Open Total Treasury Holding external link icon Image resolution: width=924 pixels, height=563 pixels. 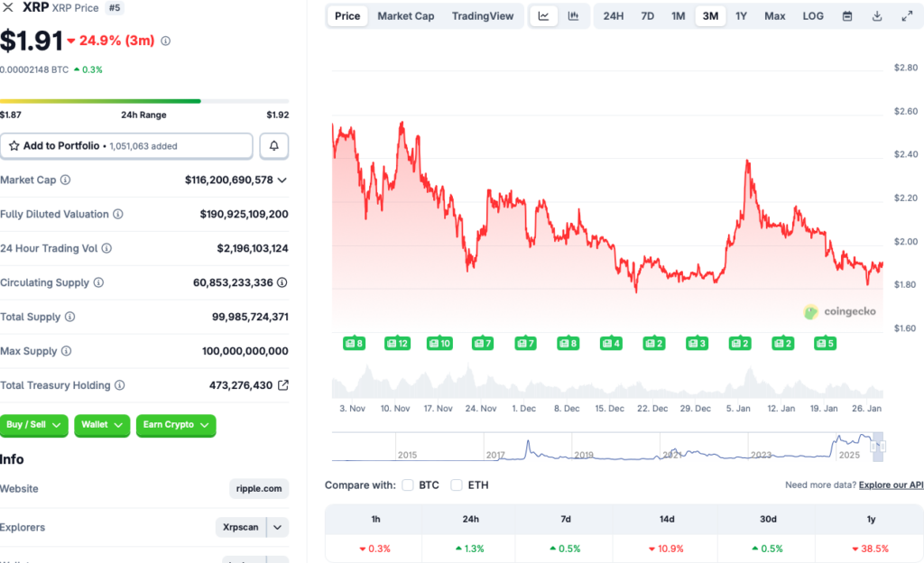[282, 385]
